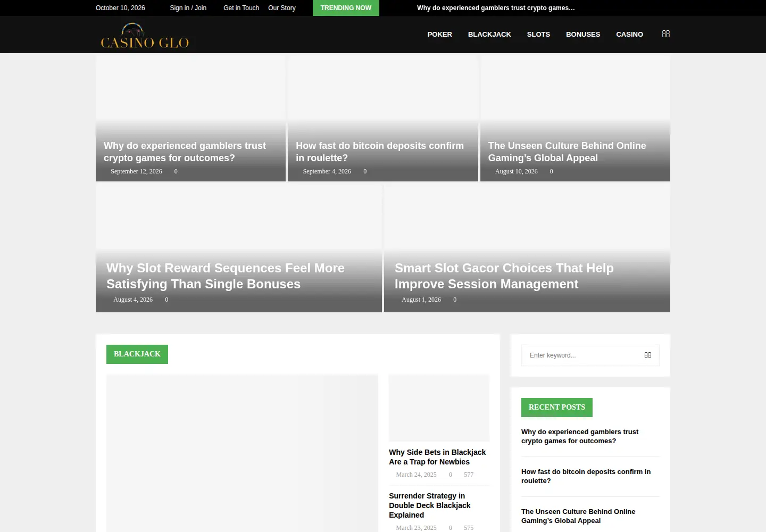Open featured article on experienced gamblers trusting crypto
766x532 pixels.
pyautogui.click(x=185, y=152)
